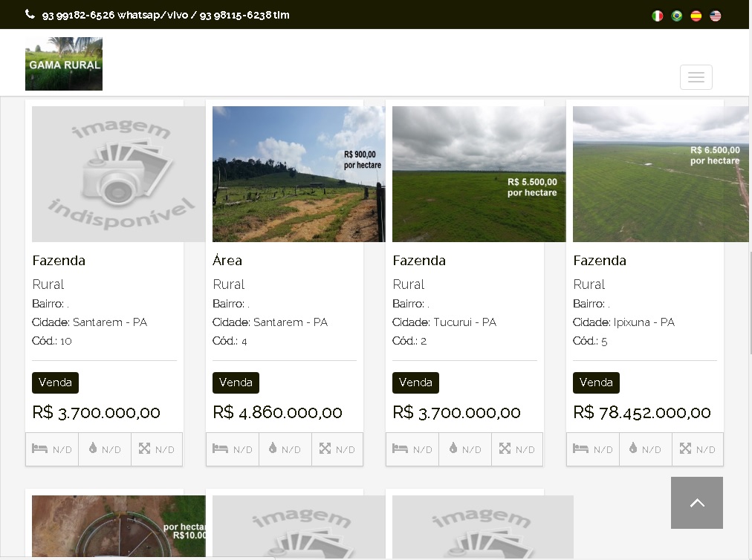Click the water drop icon on the Cód. 2 card

pos(453,448)
